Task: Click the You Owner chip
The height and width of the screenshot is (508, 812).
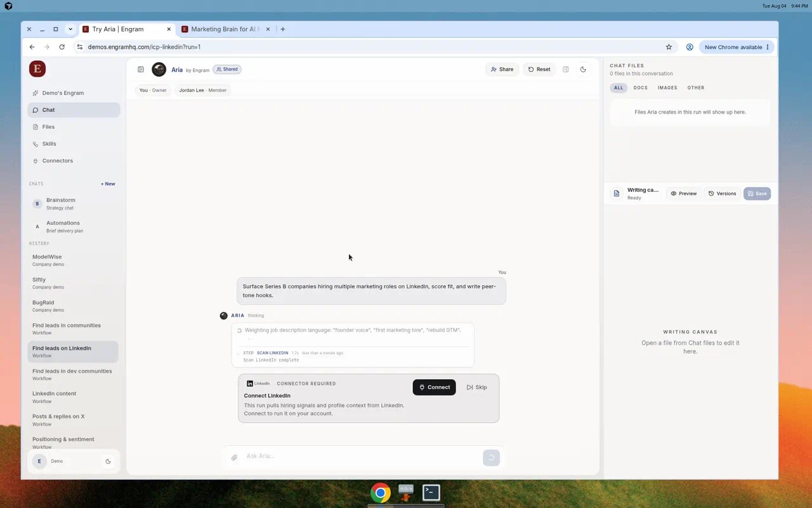Action: tap(153, 90)
